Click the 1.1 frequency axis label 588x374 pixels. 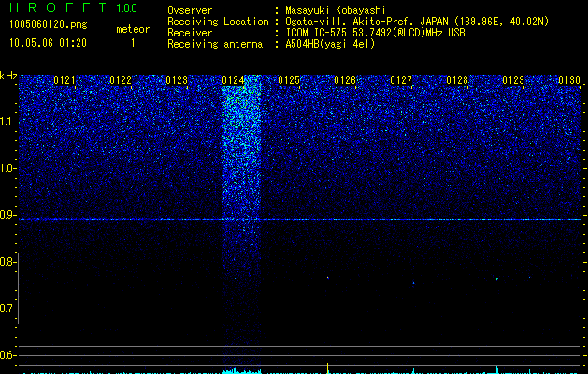(8, 122)
